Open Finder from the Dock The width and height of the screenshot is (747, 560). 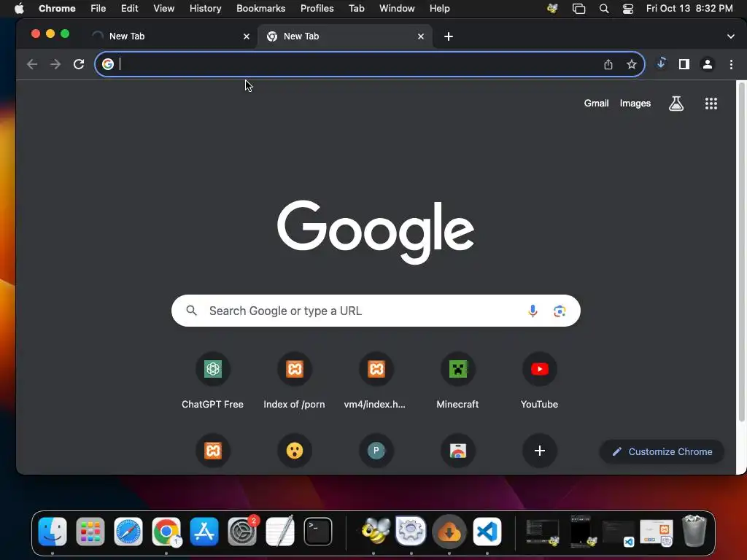pyautogui.click(x=53, y=532)
